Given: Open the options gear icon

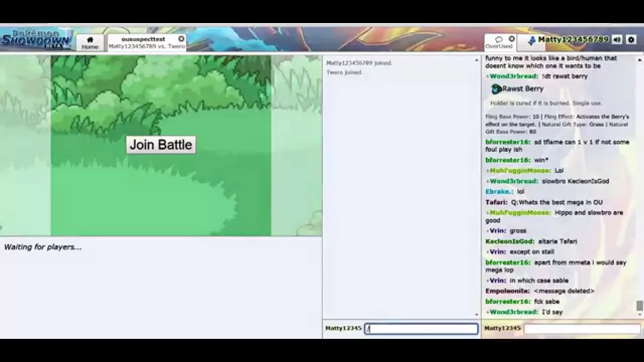Looking at the screenshot, I should click(x=631, y=40).
